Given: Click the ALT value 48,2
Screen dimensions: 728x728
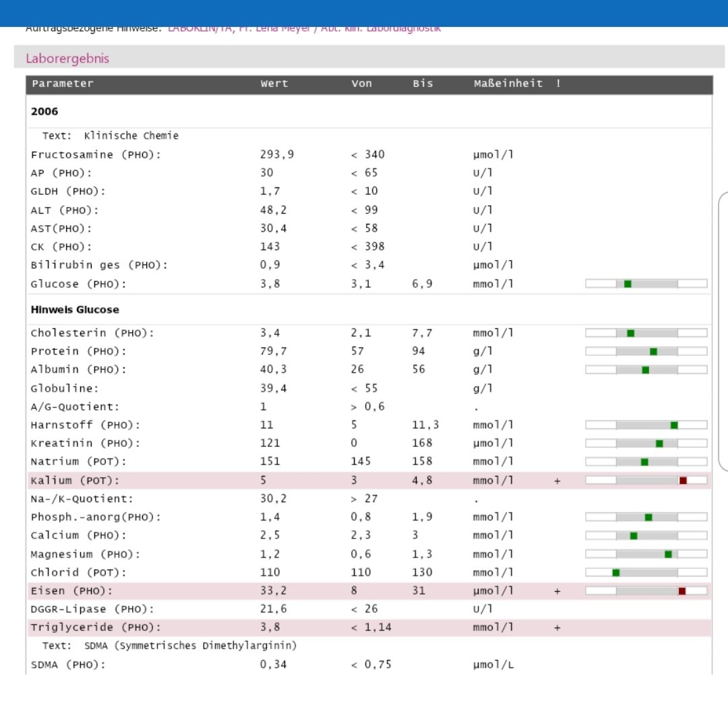Looking at the screenshot, I should [273, 210].
